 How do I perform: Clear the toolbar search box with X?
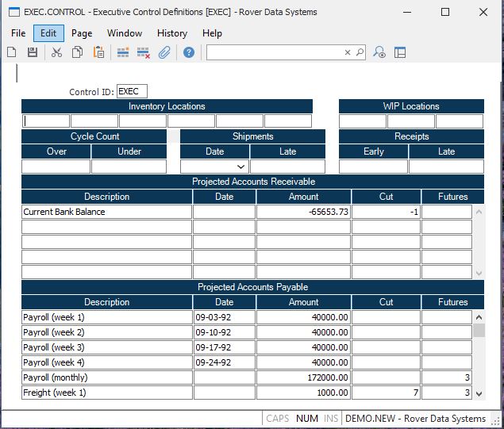coord(347,52)
